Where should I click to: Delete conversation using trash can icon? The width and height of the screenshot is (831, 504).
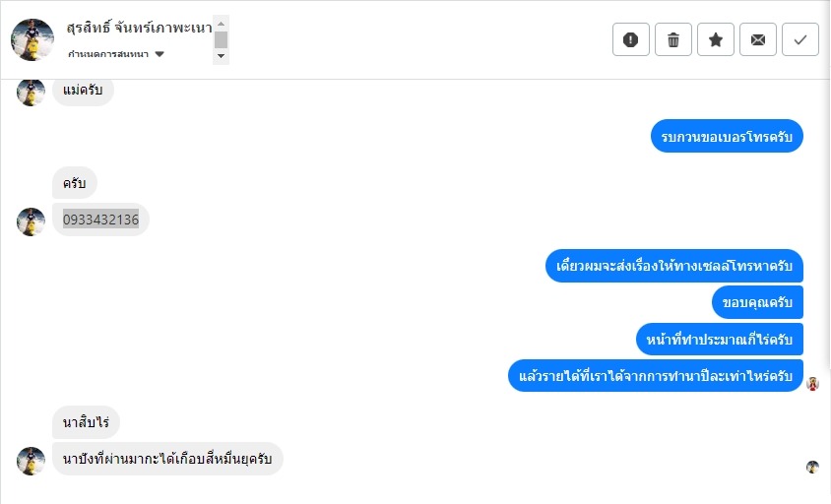click(673, 39)
